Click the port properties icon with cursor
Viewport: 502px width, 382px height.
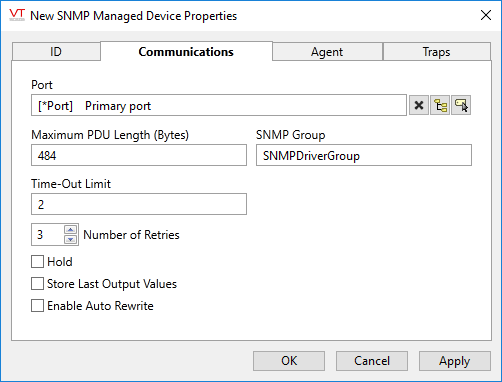point(461,106)
